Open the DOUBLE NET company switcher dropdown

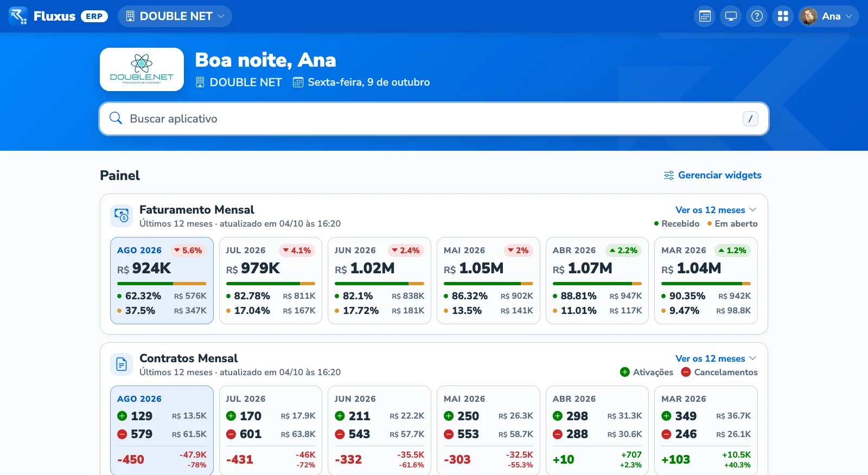click(175, 16)
